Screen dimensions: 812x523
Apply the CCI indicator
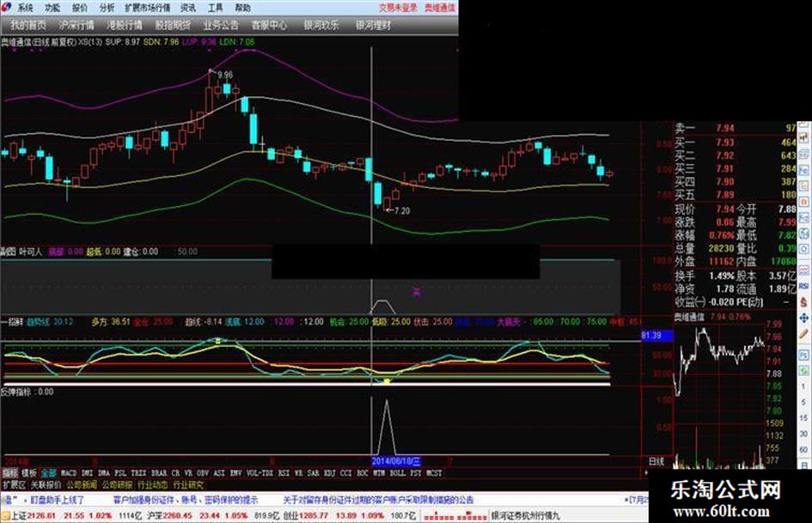pyautogui.click(x=346, y=473)
